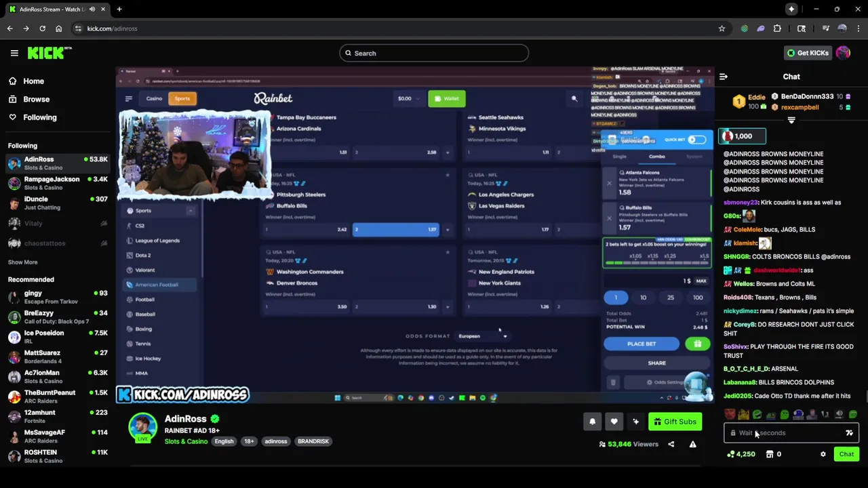Expand the Show More following list

pyautogui.click(x=22, y=262)
